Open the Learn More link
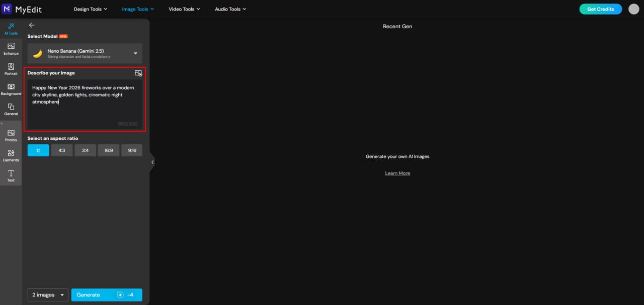Screen dimensions: 644x305 click(397, 173)
